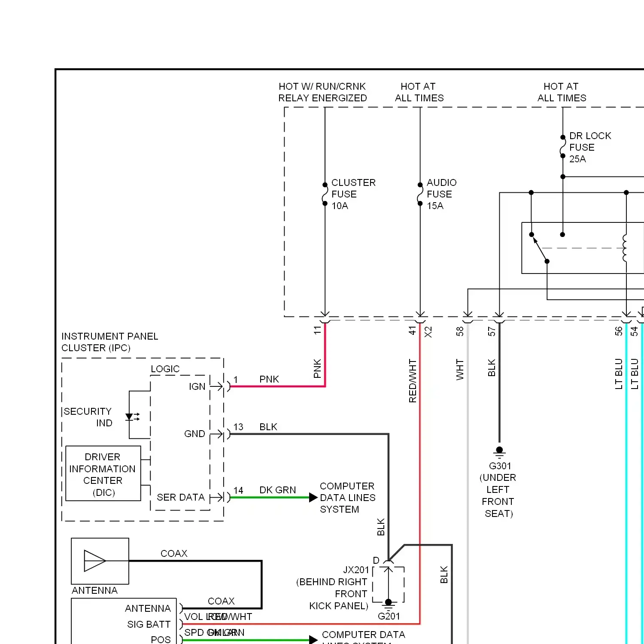Click pin number '41'
This screenshot has width=644, height=644.
click(412, 330)
